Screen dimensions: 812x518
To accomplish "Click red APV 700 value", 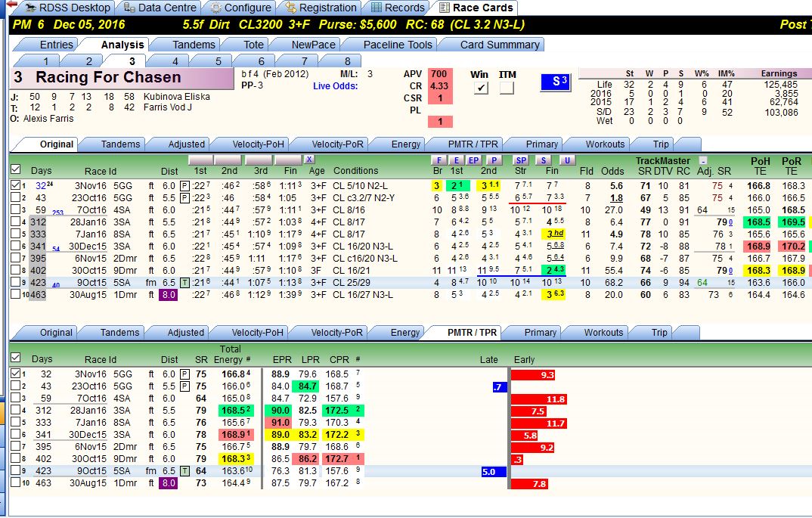I will [440, 74].
